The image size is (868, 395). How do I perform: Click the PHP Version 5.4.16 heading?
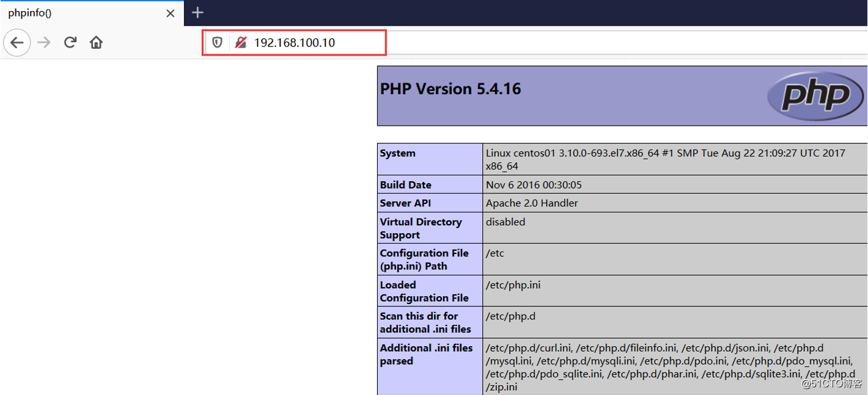[451, 89]
